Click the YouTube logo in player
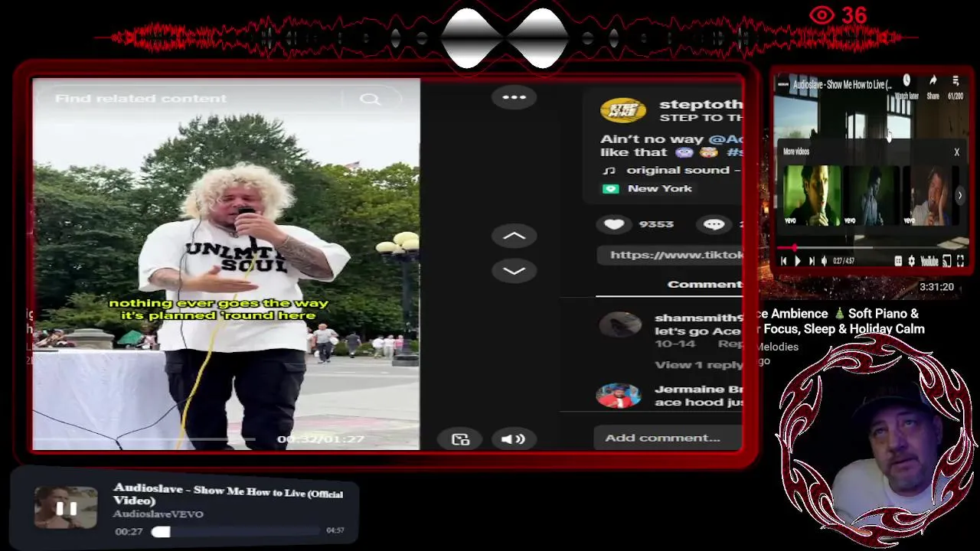Image resolution: width=980 pixels, height=551 pixels. (929, 261)
